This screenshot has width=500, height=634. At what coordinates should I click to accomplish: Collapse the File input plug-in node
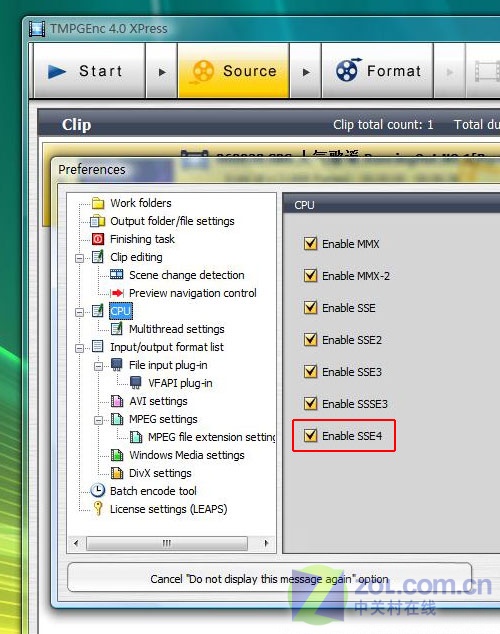point(98,366)
